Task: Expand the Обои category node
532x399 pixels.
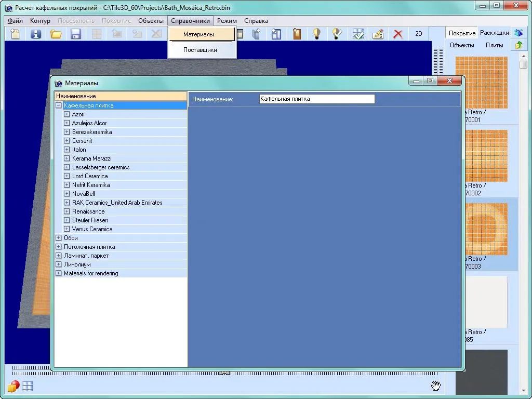Action: click(58, 238)
